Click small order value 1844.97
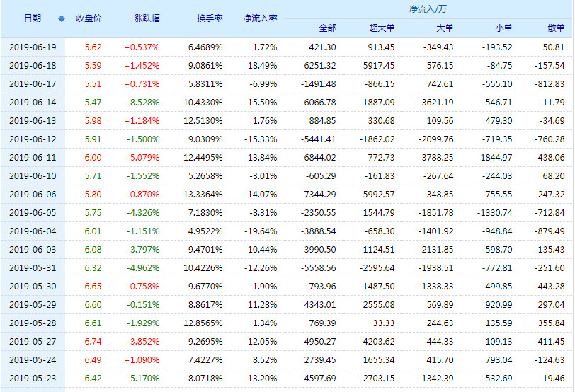The image size is (575, 392). [496, 158]
